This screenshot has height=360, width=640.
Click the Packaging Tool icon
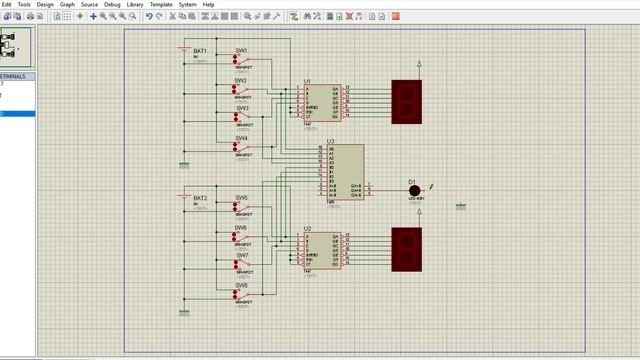(267, 16)
